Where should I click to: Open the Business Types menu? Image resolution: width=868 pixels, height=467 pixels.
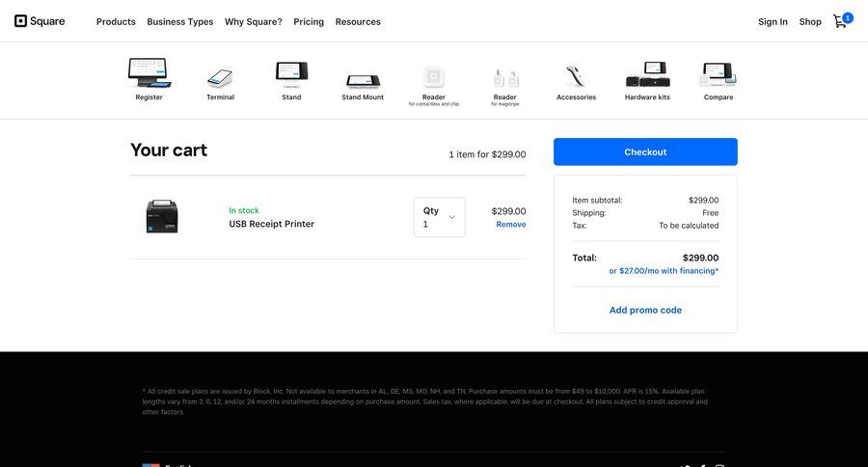point(180,21)
